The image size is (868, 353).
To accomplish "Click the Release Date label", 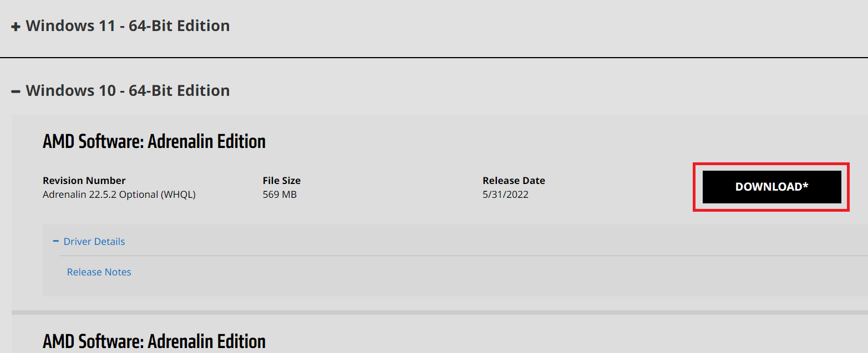I will pos(514,181).
